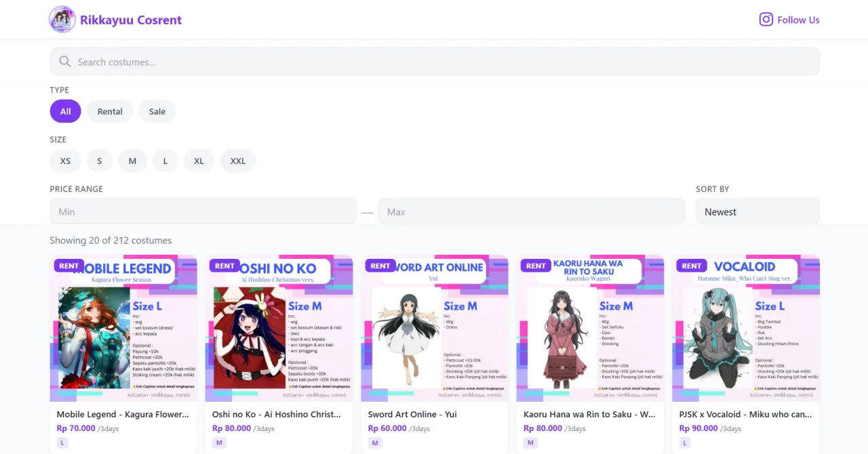
Task: Click the search magnifier icon
Action: (x=65, y=62)
